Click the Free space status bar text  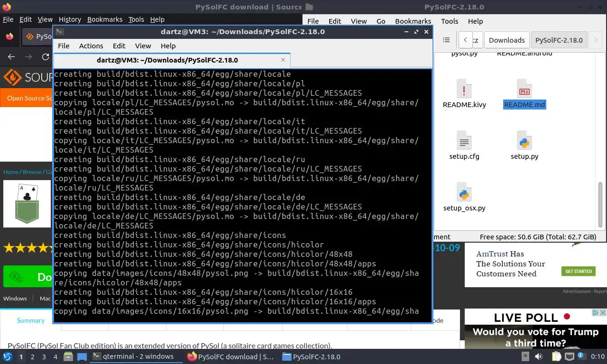tap(538, 237)
